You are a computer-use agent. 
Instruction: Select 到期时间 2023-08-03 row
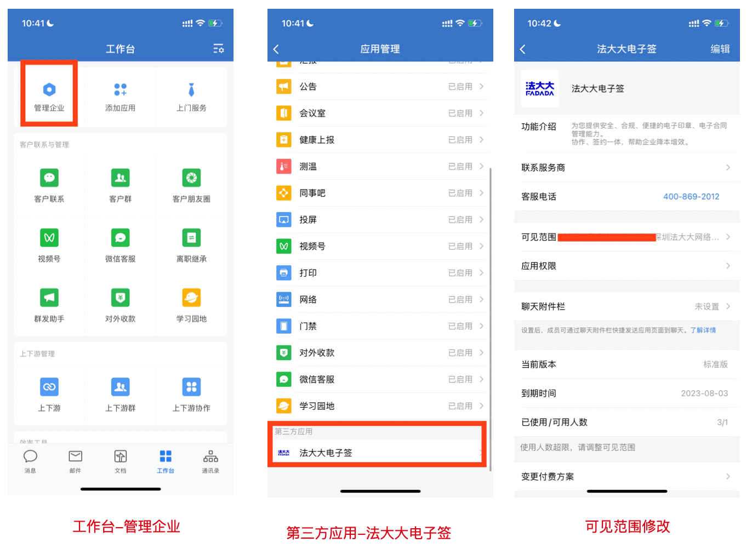pos(626,393)
